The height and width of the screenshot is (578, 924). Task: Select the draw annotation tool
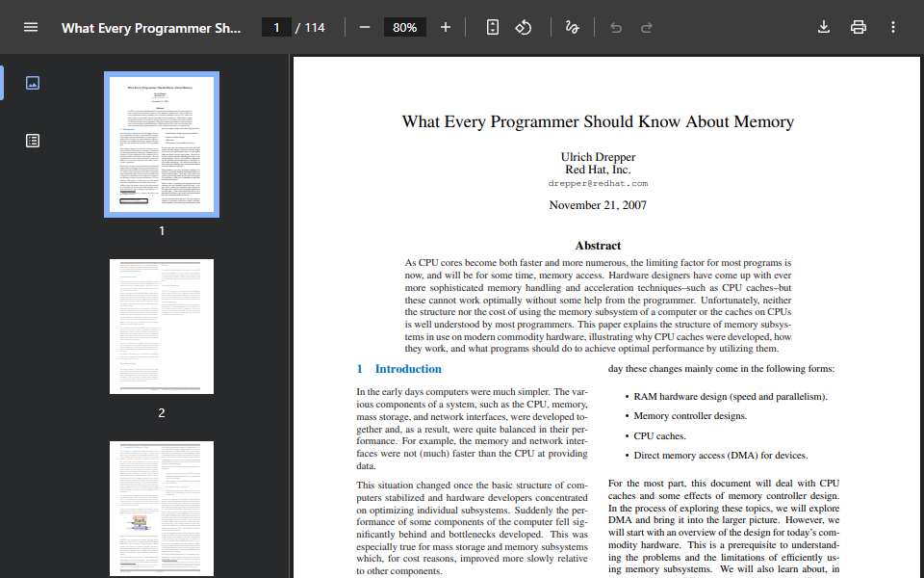click(x=572, y=27)
